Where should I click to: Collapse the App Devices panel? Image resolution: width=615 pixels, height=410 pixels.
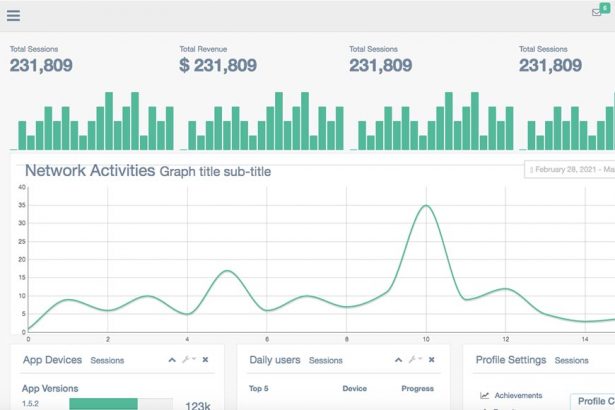(172, 360)
